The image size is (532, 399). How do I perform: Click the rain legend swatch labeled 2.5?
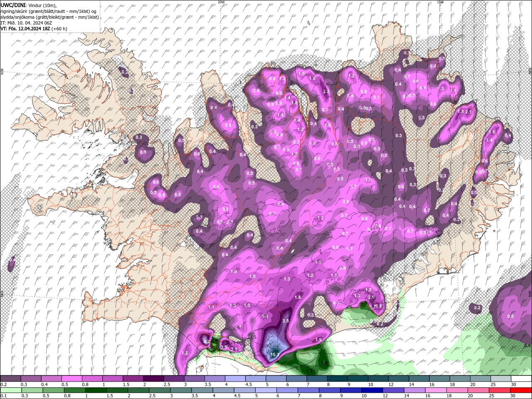[x=160, y=390]
